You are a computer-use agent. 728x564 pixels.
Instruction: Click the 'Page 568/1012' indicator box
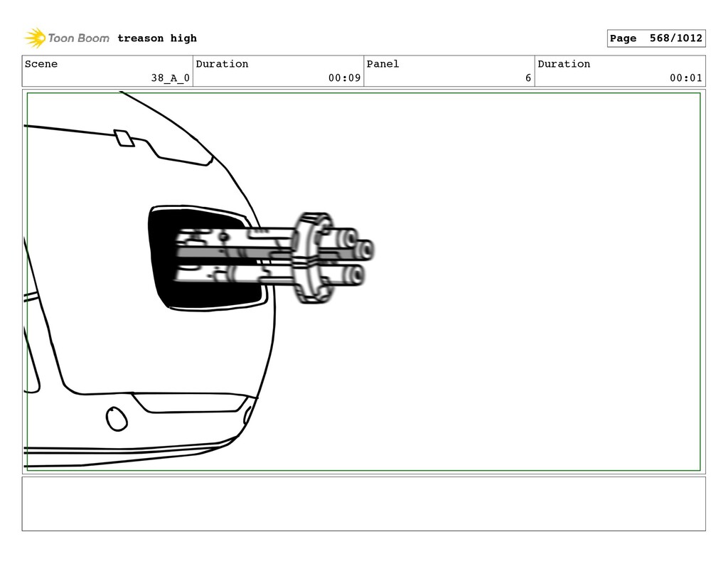pyautogui.click(x=656, y=38)
